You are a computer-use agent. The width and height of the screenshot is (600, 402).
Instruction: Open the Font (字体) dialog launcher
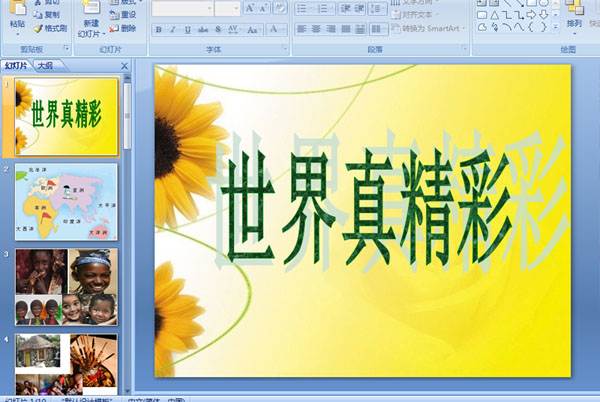(x=284, y=48)
